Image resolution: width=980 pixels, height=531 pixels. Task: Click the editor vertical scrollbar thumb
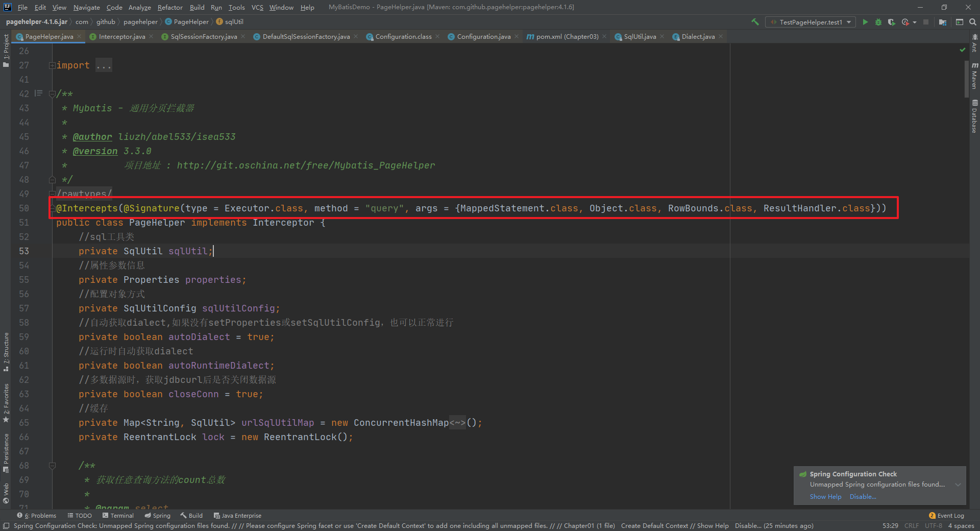point(966,79)
